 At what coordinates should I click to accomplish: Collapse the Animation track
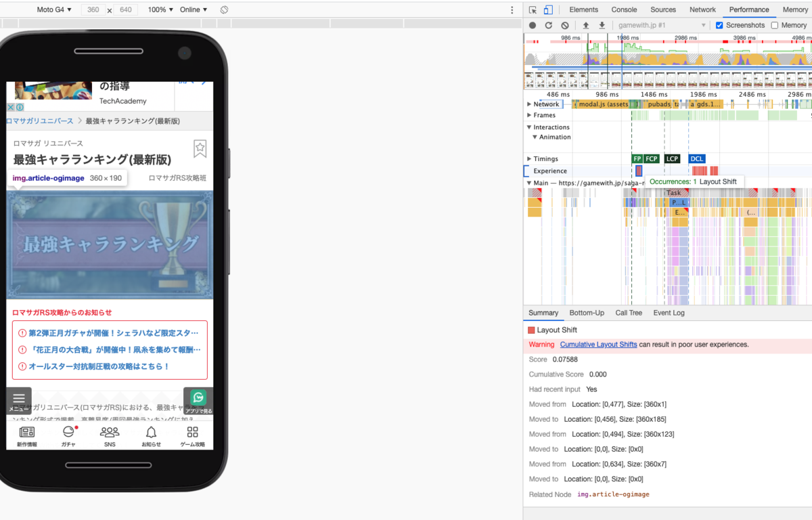tap(535, 137)
